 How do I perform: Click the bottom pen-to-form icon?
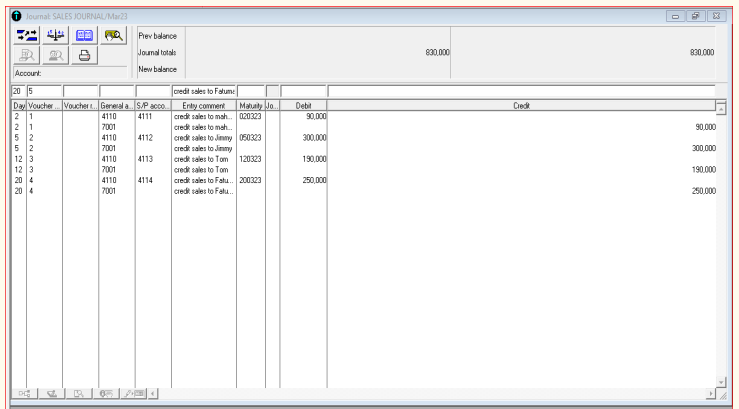[x=134, y=393]
